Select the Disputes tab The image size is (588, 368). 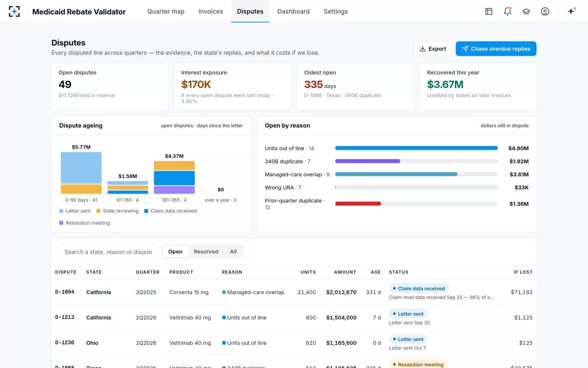tap(250, 11)
